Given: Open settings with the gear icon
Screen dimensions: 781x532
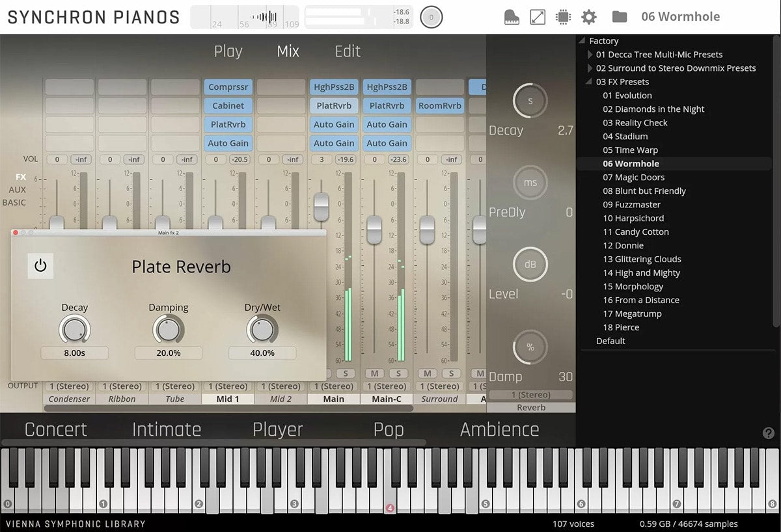Looking at the screenshot, I should click(588, 17).
